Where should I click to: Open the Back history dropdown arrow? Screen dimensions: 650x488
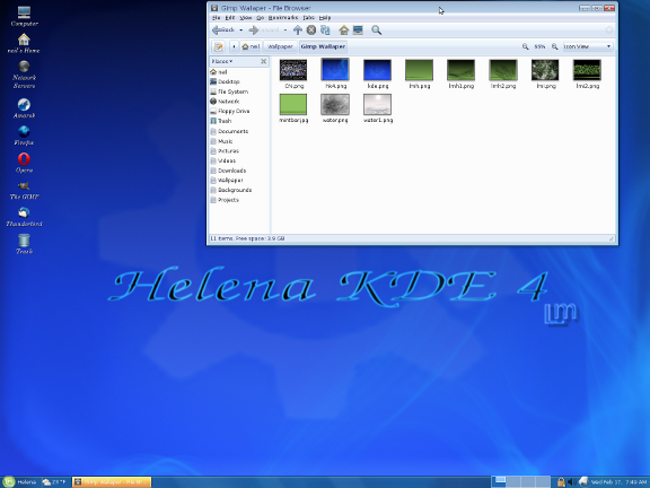241,30
